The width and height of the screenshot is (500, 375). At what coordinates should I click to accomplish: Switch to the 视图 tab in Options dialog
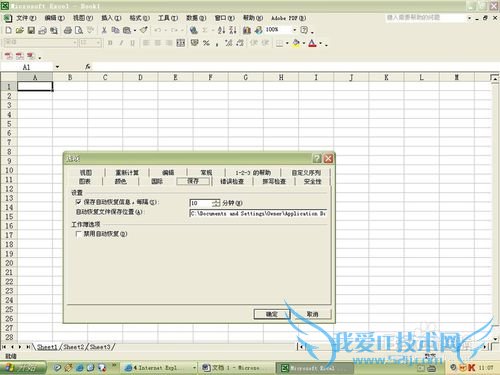pos(86,172)
